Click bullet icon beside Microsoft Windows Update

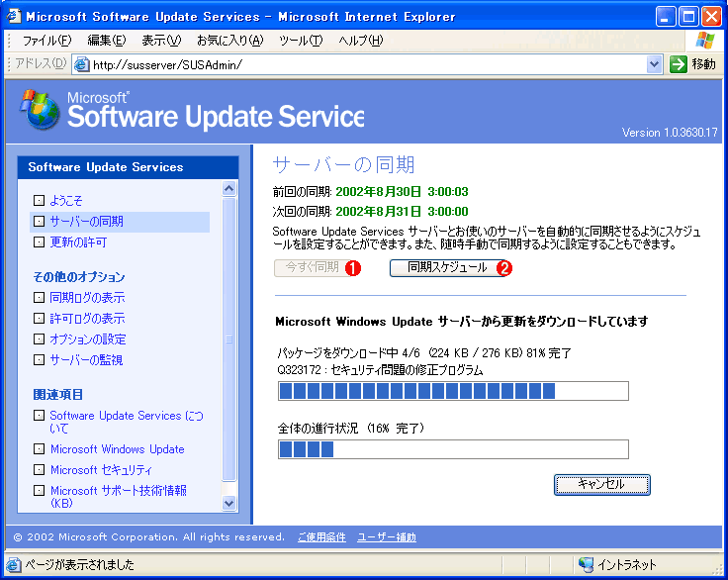point(39,449)
